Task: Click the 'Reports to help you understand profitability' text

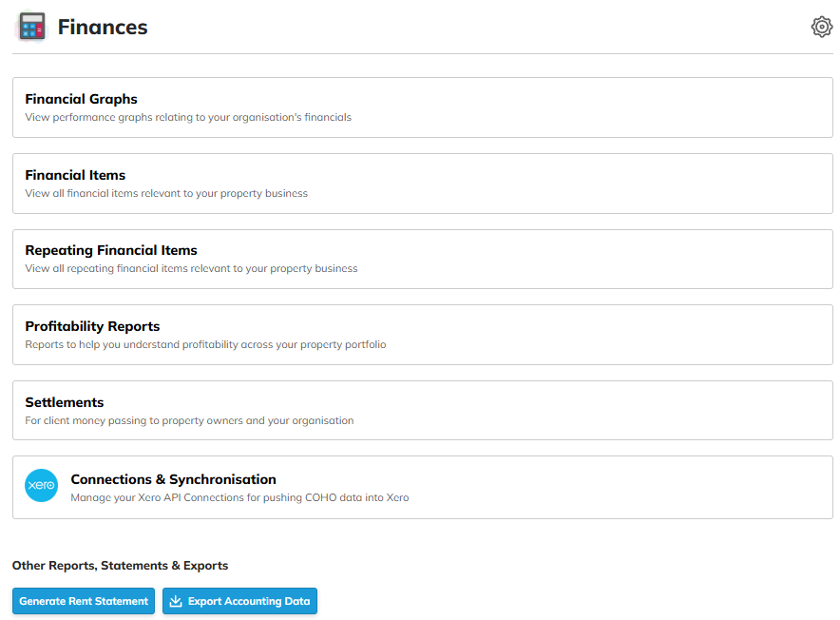Action: tap(205, 344)
